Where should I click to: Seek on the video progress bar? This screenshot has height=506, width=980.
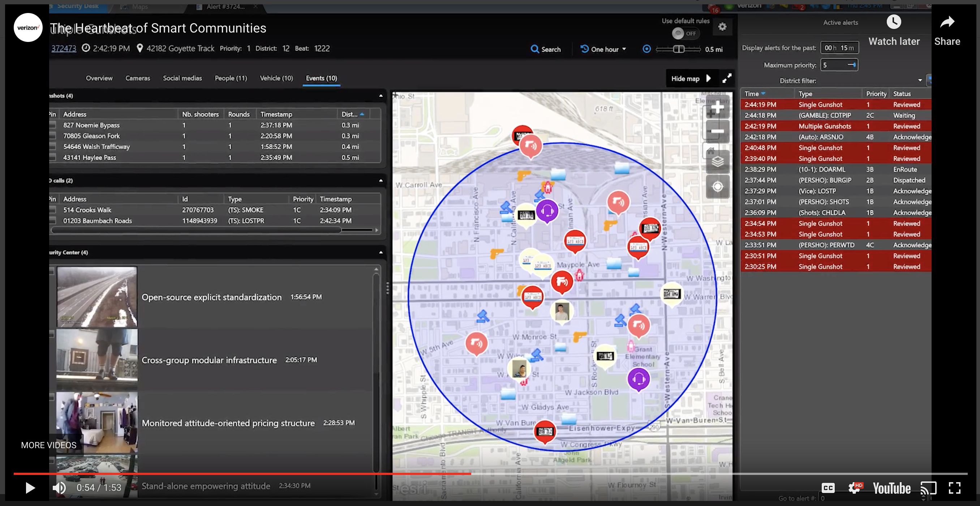(490, 474)
